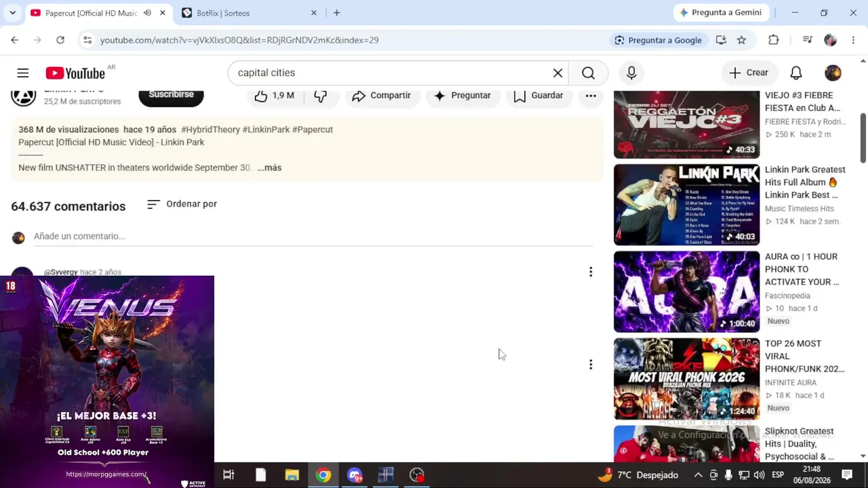This screenshot has width=868, height=488.
Task: Open the #LinkinPark hashtag link
Action: (266, 129)
